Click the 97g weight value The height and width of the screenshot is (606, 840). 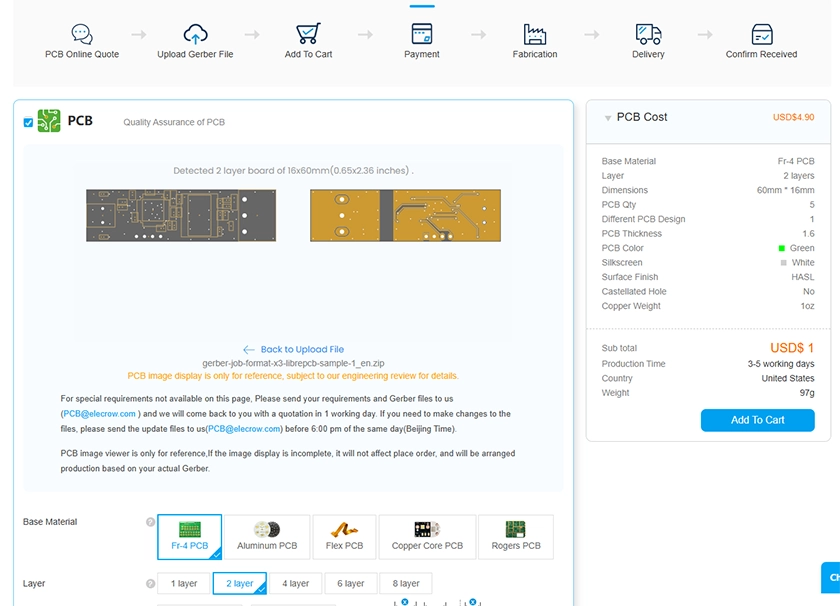807,393
